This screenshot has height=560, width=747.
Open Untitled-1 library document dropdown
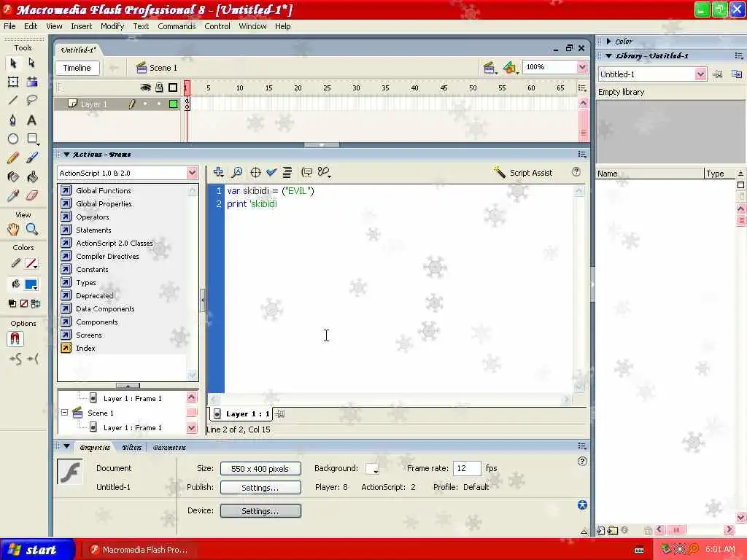700,74
